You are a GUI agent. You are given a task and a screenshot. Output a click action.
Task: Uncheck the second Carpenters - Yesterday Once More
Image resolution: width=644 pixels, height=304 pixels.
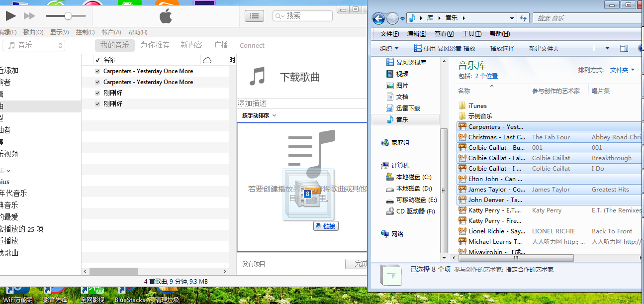97,82
